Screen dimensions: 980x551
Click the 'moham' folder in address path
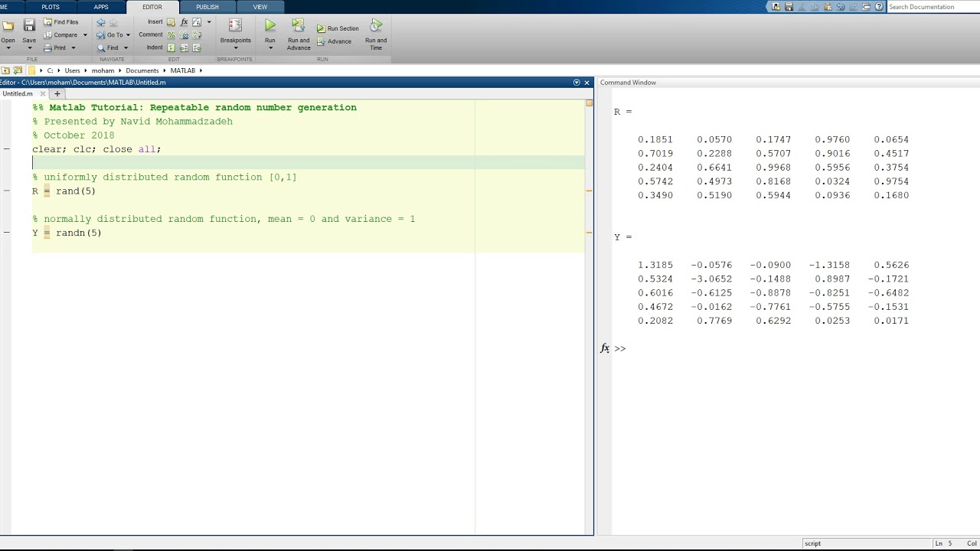(103, 70)
